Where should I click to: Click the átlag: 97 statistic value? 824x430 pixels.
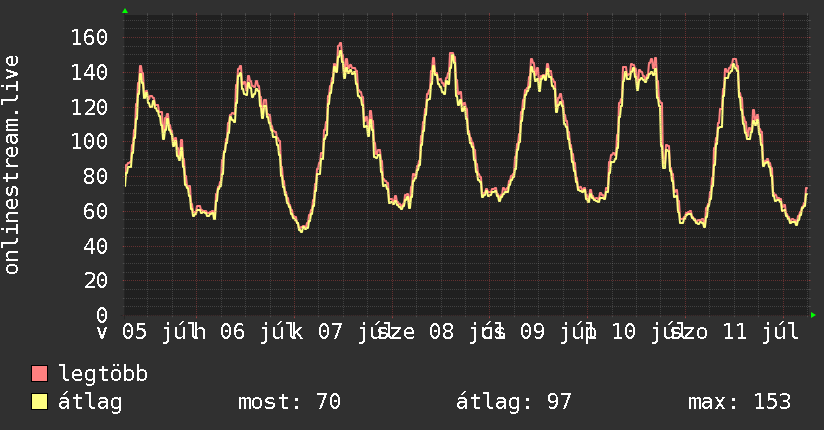[513, 402]
